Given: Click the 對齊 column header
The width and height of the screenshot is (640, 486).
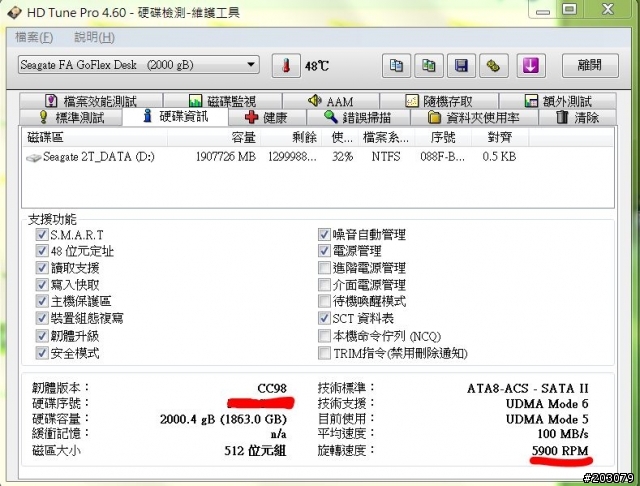Looking at the screenshot, I should click(500, 138).
